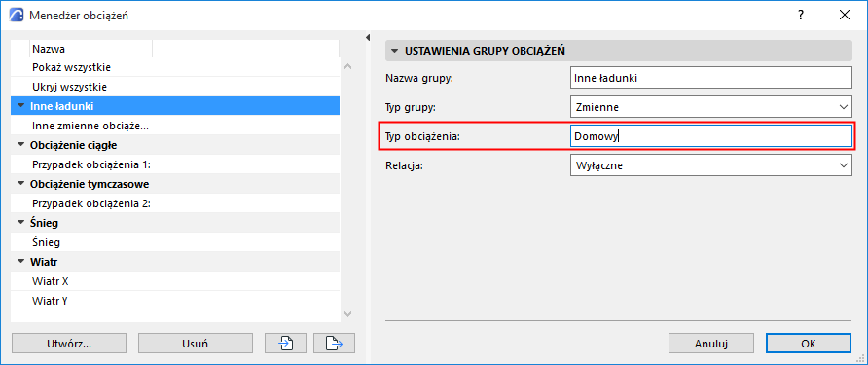Click the Nazwa column header
The image size is (868, 365).
(91, 49)
